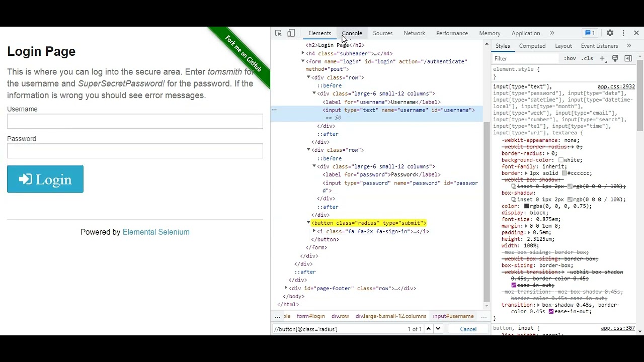Open the Network tab

(x=414, y=33)
